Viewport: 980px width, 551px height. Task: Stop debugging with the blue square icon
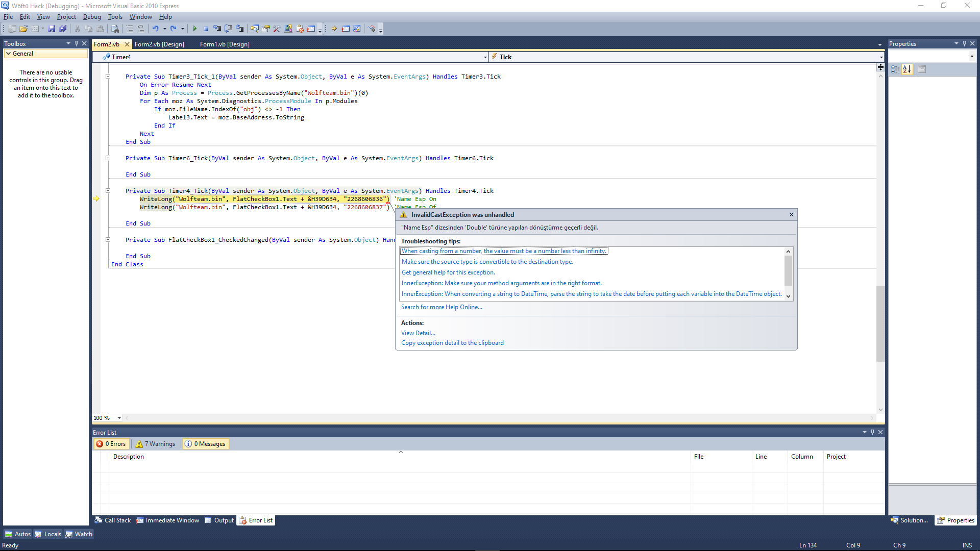(x=206, y=29)
